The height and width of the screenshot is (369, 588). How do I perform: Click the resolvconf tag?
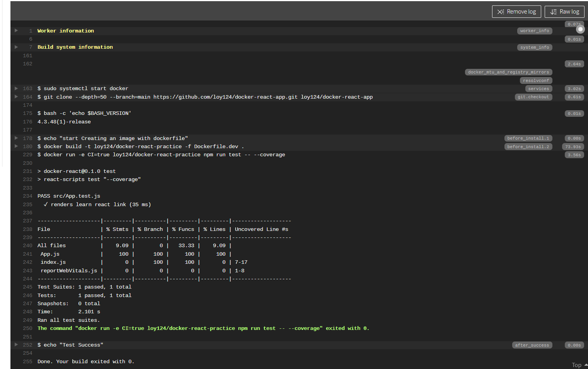(536, 80)
